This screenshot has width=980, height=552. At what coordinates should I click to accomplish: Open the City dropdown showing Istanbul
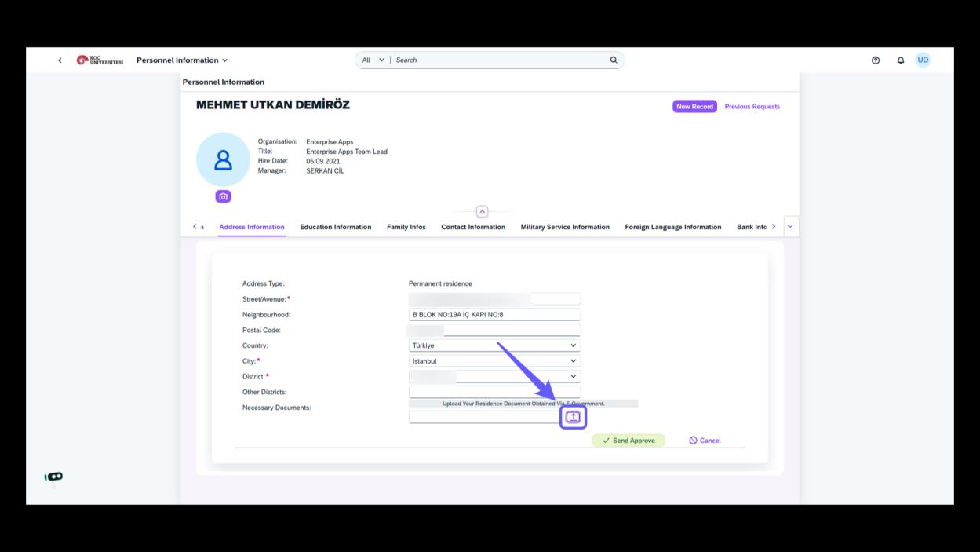494,361
